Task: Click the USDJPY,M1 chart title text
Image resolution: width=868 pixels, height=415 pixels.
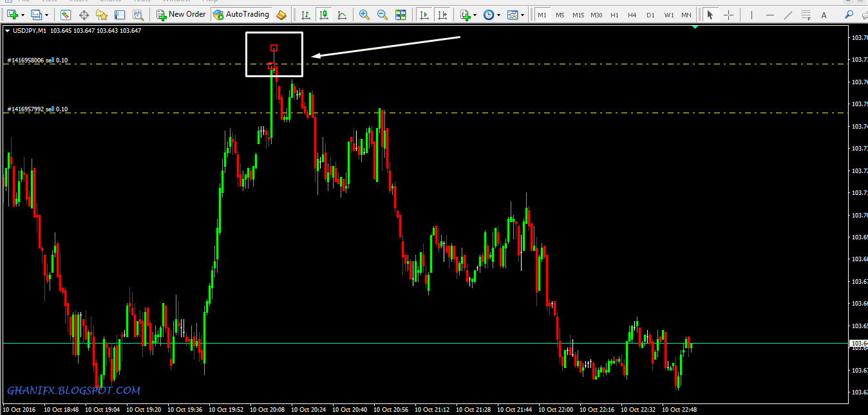Action: tap(28, 30)
